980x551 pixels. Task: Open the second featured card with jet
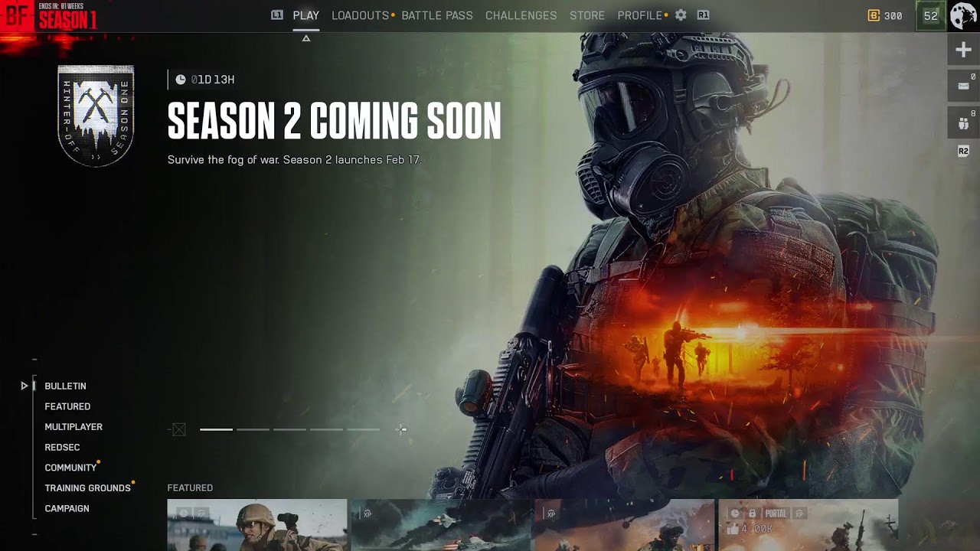click(441, 525)
